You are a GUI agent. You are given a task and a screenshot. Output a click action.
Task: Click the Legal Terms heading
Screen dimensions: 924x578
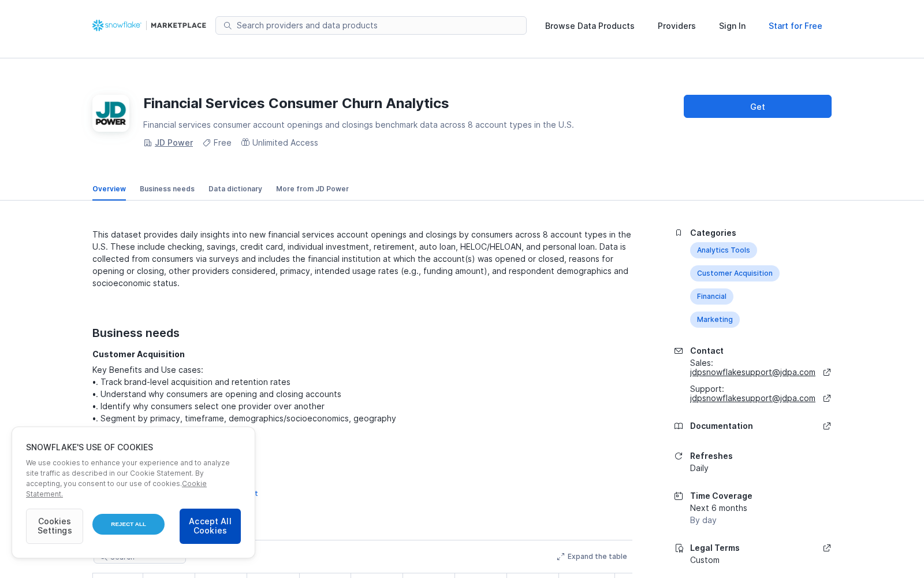(x=715, y=548)
